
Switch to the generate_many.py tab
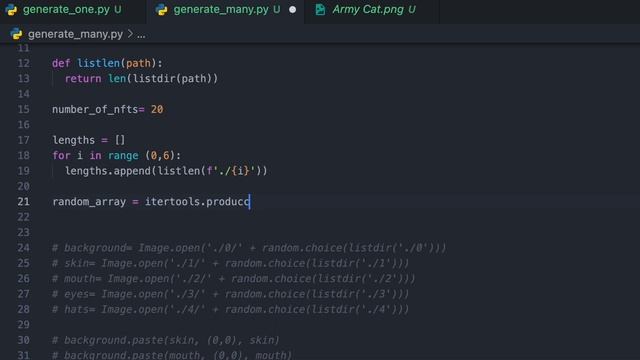pos(225,10)
